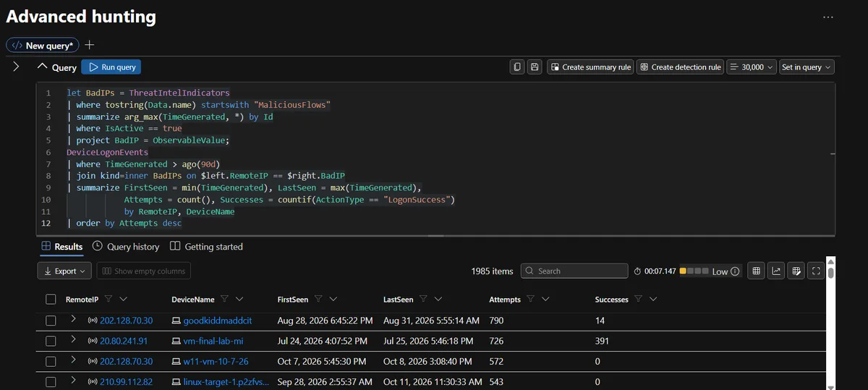Image resolution: width=868 pixels, height=390 pixels.
Task: Check the row for w11-vm-10-7-26
Action: [x=51, y=360]
